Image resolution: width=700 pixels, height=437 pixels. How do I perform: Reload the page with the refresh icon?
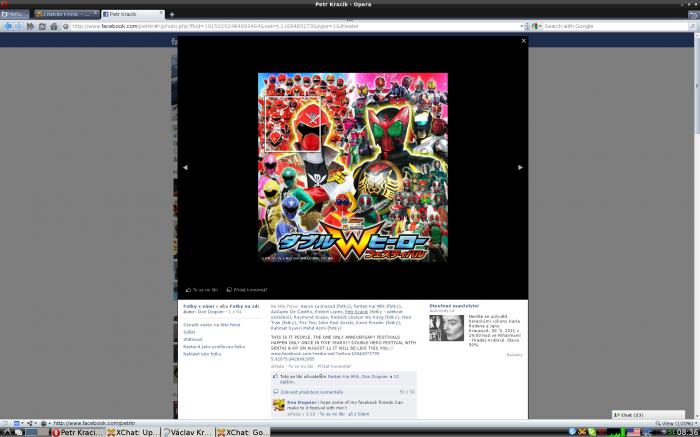(x=42, y=26)
